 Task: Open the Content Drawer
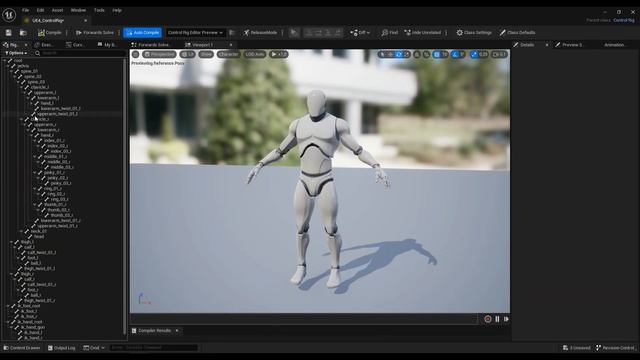pos(22,348)
